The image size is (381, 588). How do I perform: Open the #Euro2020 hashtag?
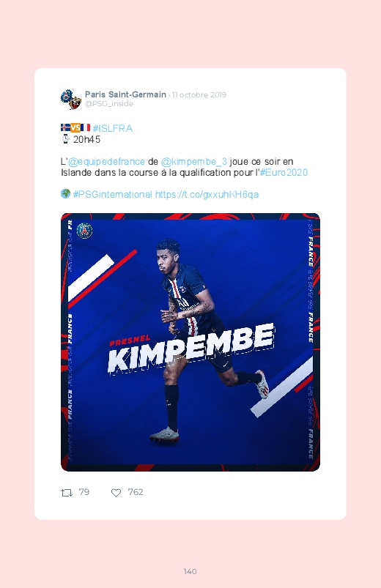(284, 173)
